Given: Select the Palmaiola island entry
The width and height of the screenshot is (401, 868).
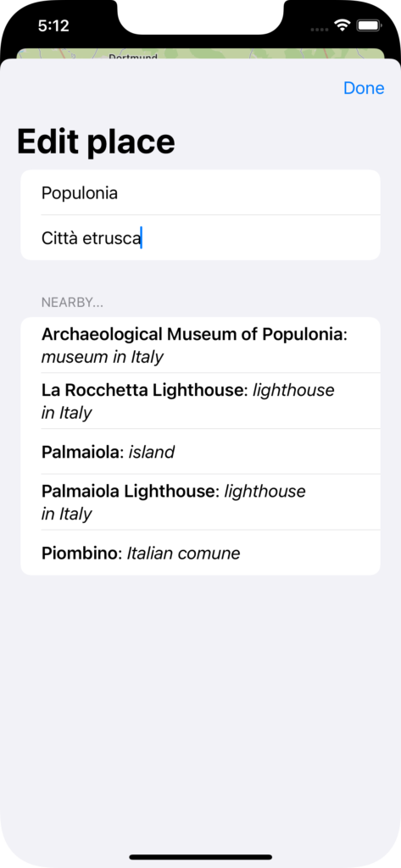Looking at the screenshot, I should (200, 452).
